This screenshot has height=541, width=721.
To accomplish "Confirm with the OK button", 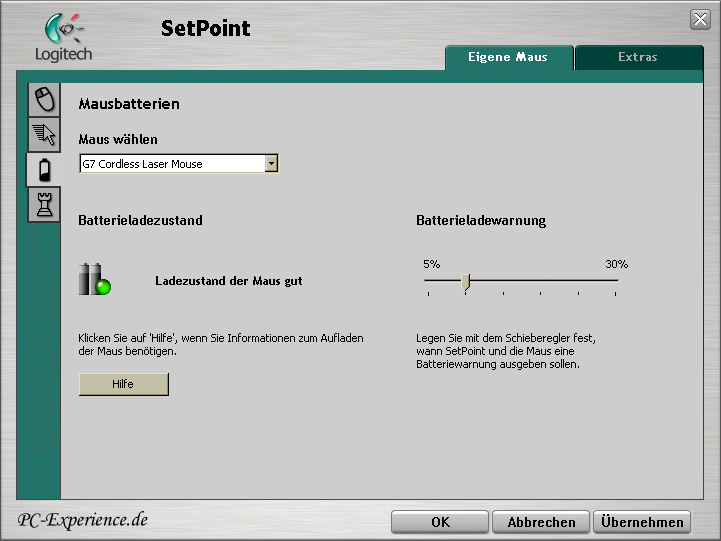I will pos(440,522).
